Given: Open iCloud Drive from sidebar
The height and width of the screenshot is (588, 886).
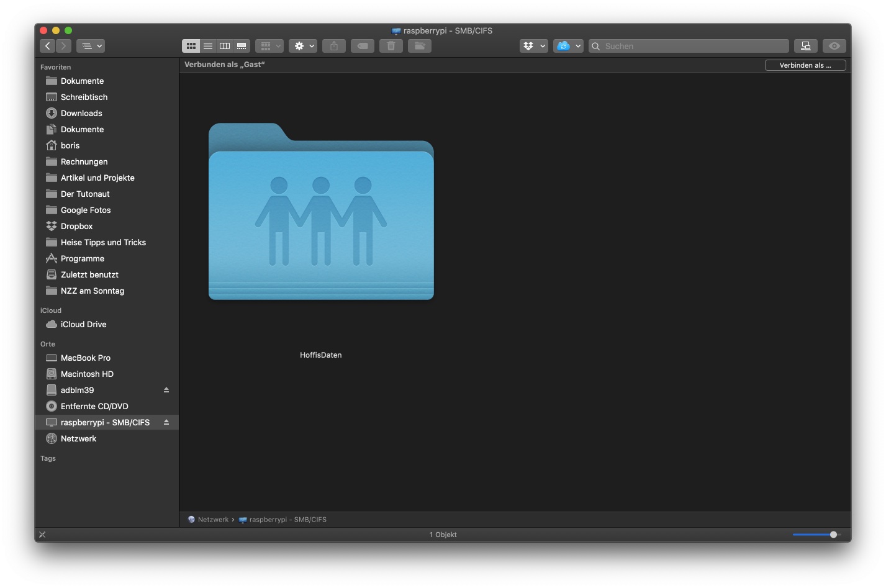Looking at the screenshot, I should (83, 324).
